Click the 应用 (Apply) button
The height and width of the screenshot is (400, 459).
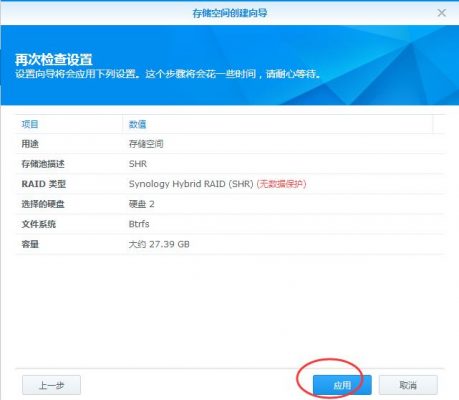[342, 385]
